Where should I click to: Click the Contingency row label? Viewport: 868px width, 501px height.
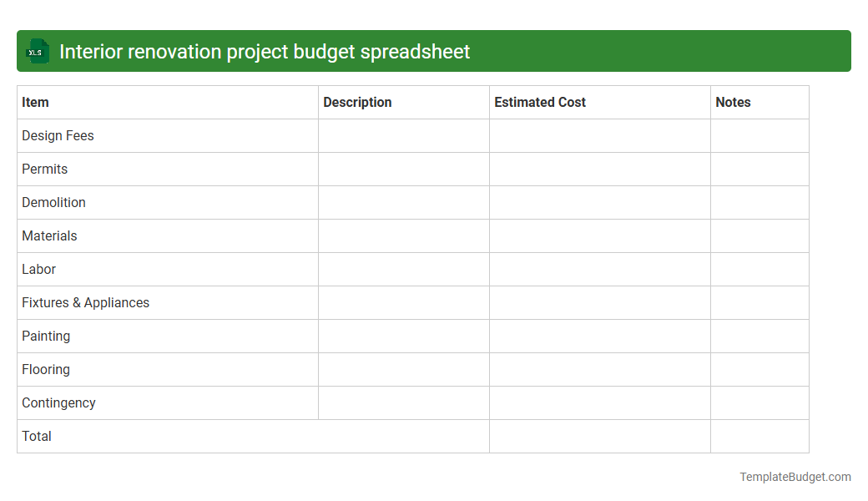click(58, 402)
